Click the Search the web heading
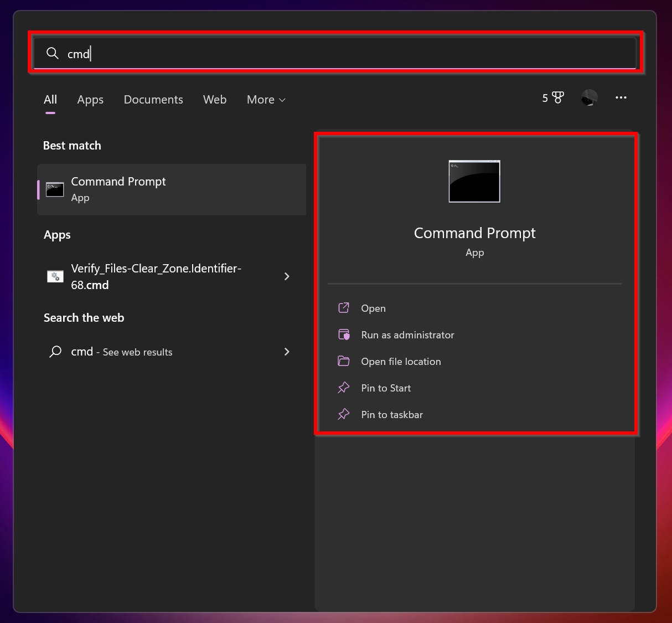 (x=84, y=318)
